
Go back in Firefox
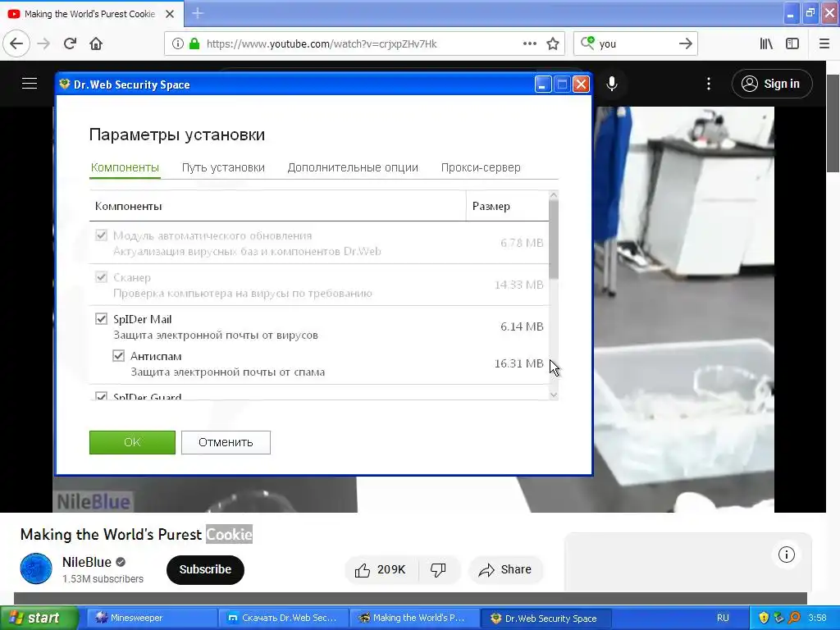point(16,44)
